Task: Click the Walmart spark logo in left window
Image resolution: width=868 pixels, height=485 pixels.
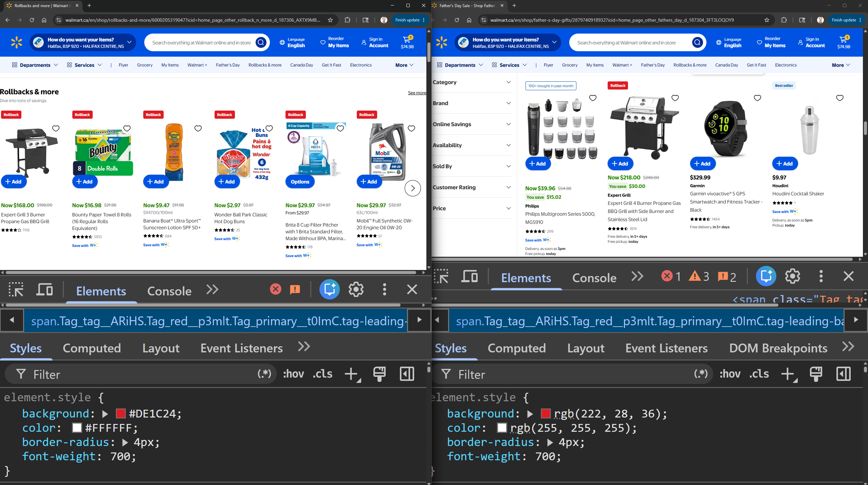Action: tap(16, 42)
